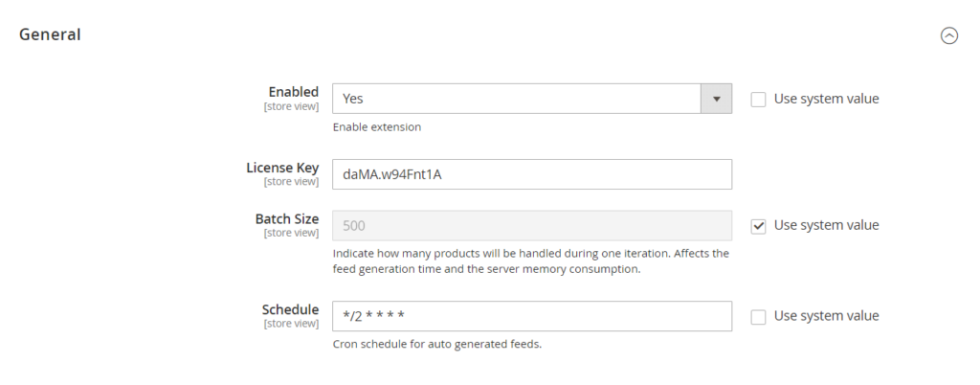The width and height of the screenshot is (980, 385).
Task: Click the General section heading
Action: tap(50, 34)
